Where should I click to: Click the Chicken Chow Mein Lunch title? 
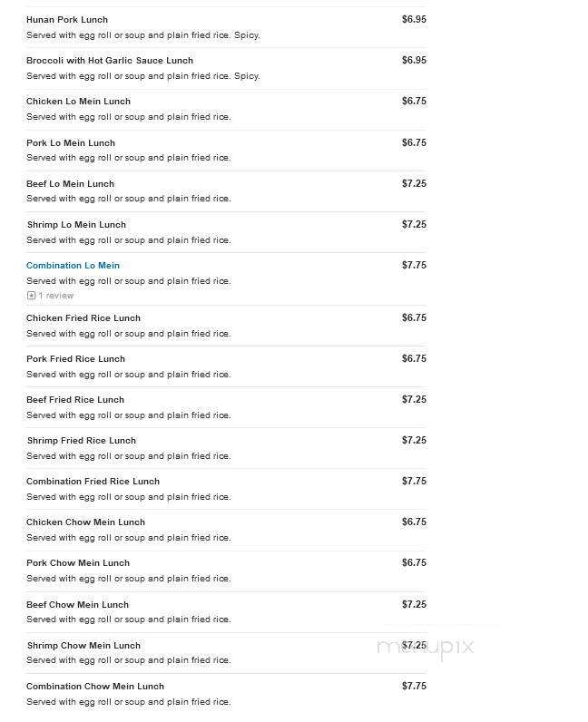coord(85,522)
